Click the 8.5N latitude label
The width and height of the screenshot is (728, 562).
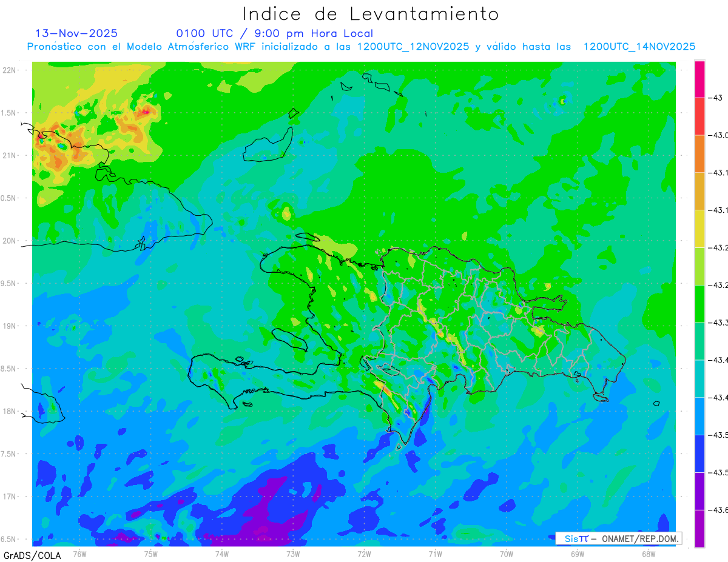(x=9, y=369)
